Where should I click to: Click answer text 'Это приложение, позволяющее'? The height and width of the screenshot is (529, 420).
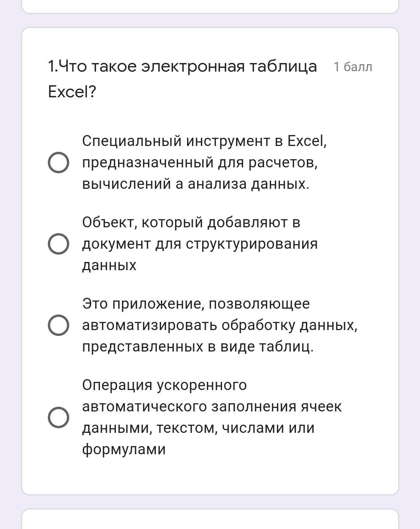pos(196,304)
